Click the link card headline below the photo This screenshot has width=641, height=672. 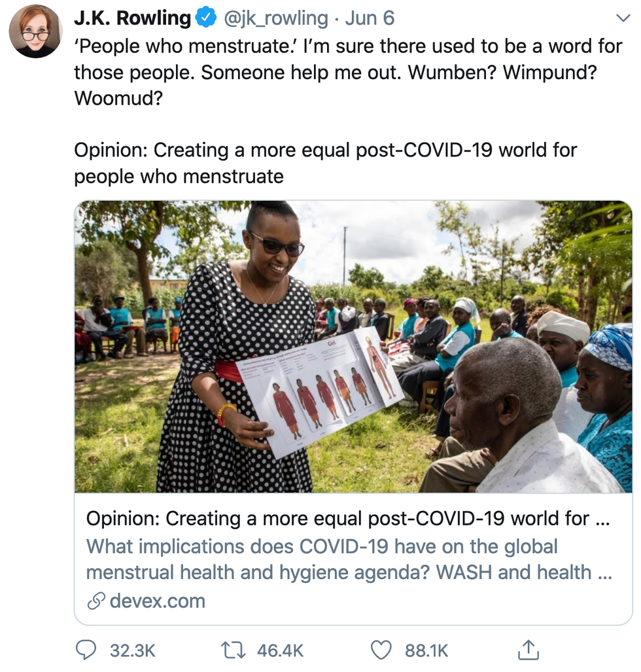[348, 519]
